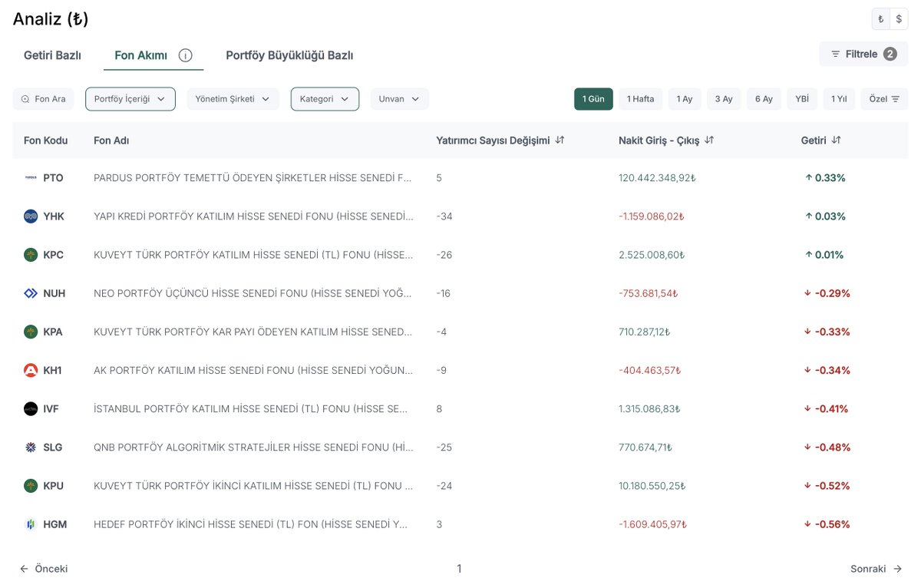Click AK PORTFÖY KATILIM fund name
921x588 pixels.
[253, 370]
